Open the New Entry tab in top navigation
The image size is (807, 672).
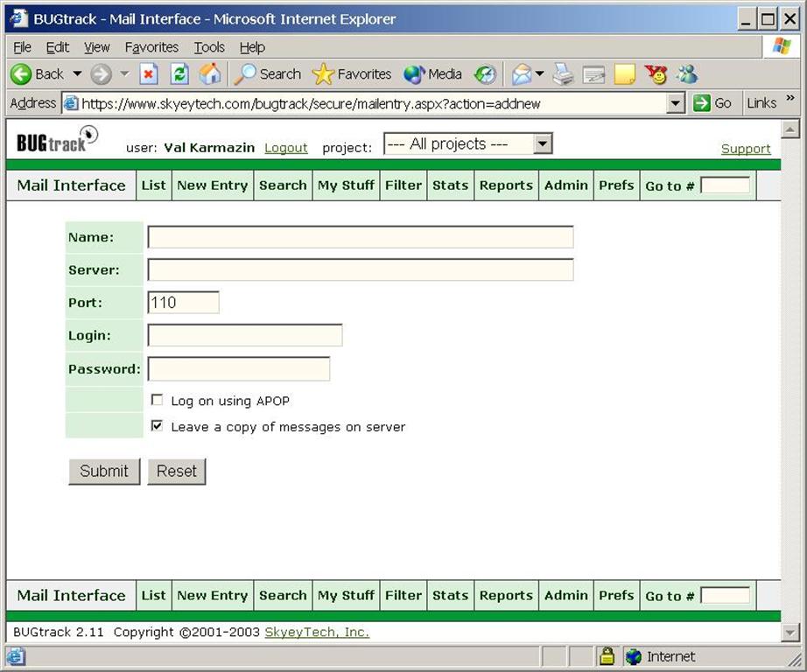point(213,185)
